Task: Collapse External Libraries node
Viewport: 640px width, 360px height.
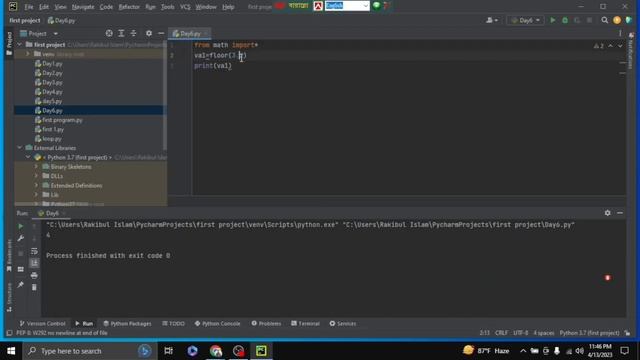Action: point(20,148)
